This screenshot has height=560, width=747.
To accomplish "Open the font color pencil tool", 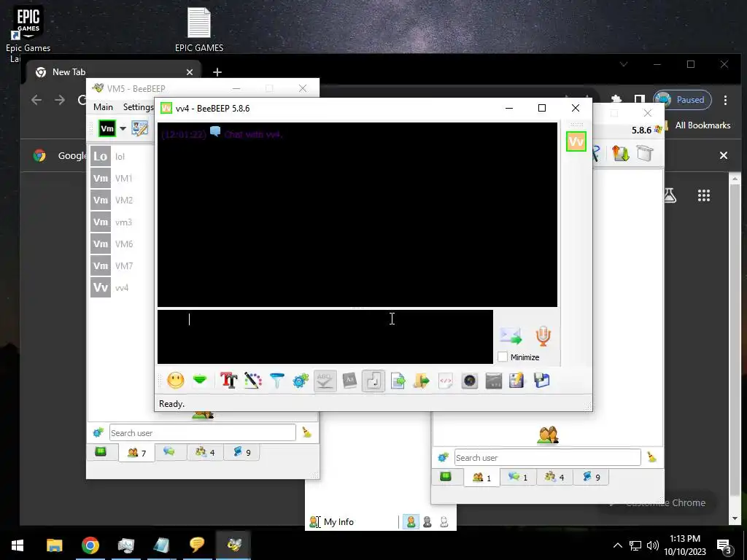I will click(253, 381).
